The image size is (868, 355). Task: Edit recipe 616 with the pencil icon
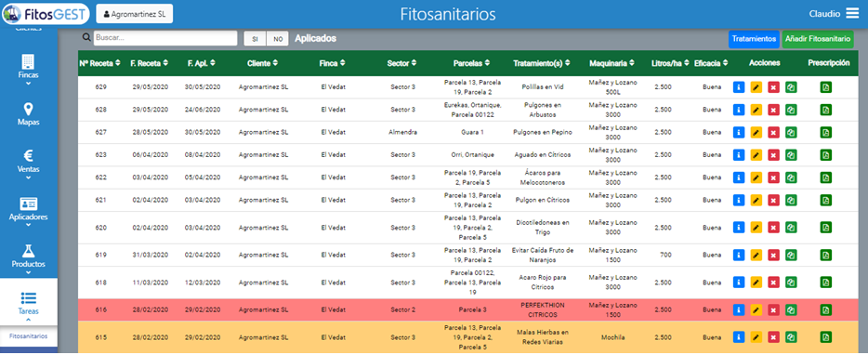coord(756,309)
